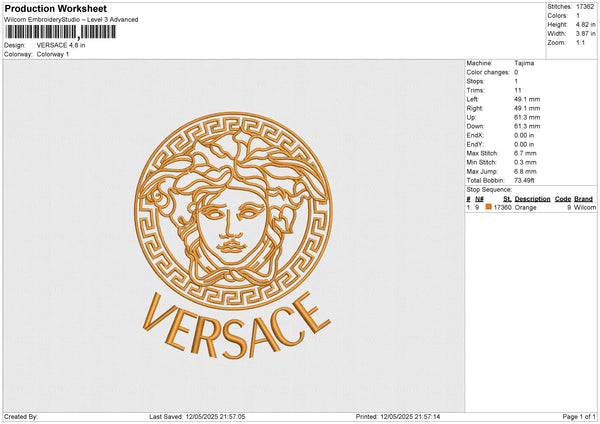
Task: Select the stitch count '17360' in stop row
Action: (x=502, y=207)
